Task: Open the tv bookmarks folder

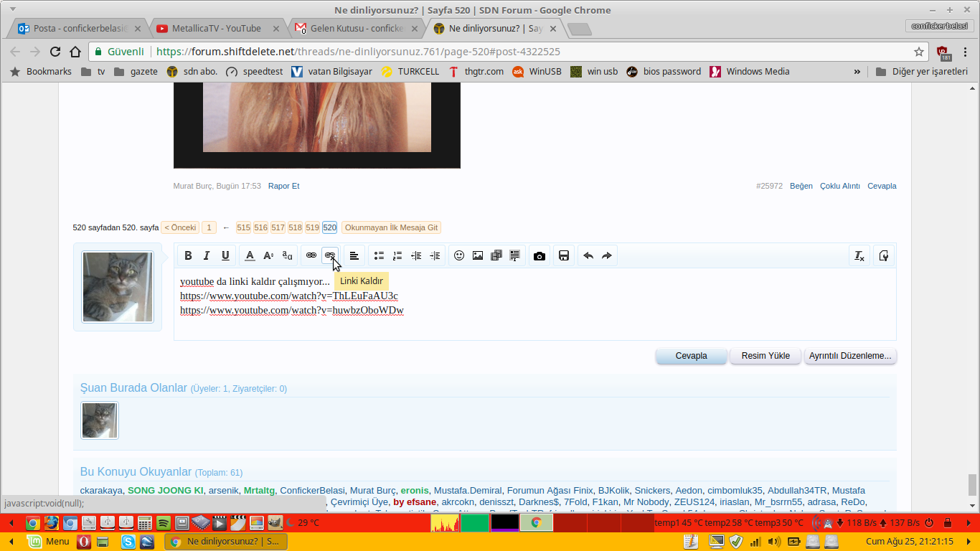Action: [93, 72]
